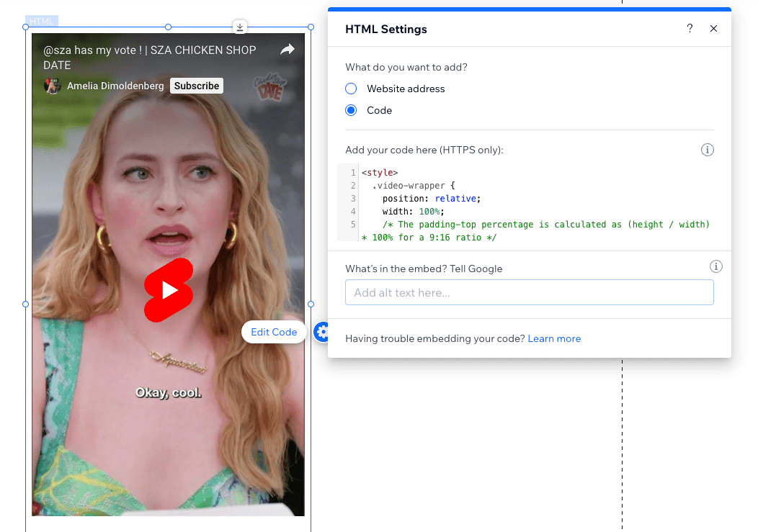Play the YouTube Shorts video

pyautogui.click(x=169, y=290)
